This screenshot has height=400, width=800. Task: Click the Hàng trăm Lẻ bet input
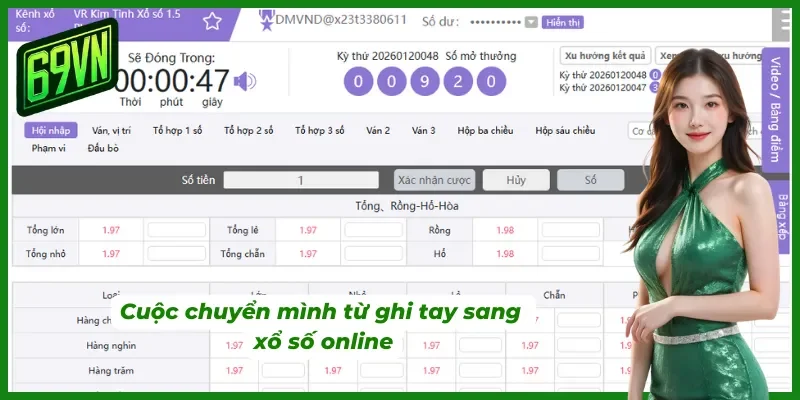point(480,370)
